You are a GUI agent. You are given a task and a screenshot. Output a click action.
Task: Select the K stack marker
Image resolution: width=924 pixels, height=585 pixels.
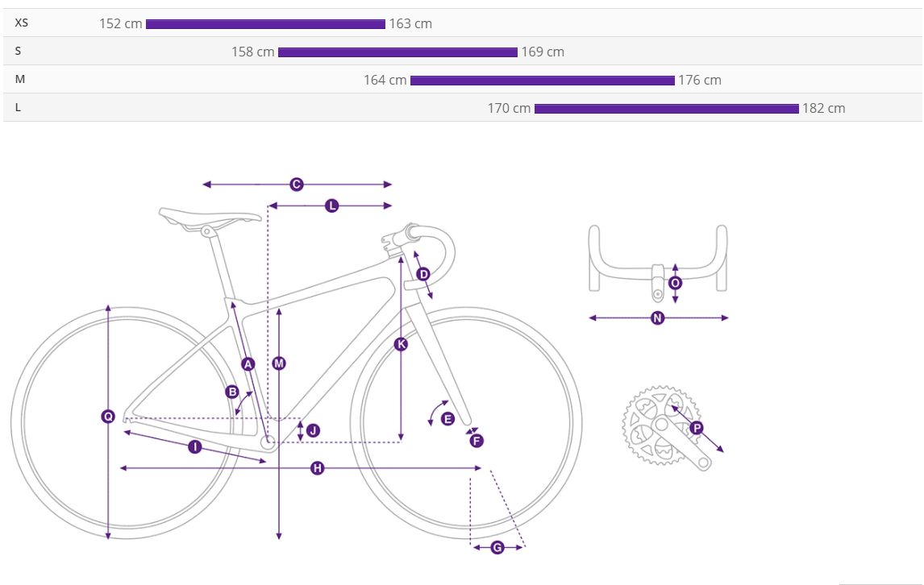point(401,344)
